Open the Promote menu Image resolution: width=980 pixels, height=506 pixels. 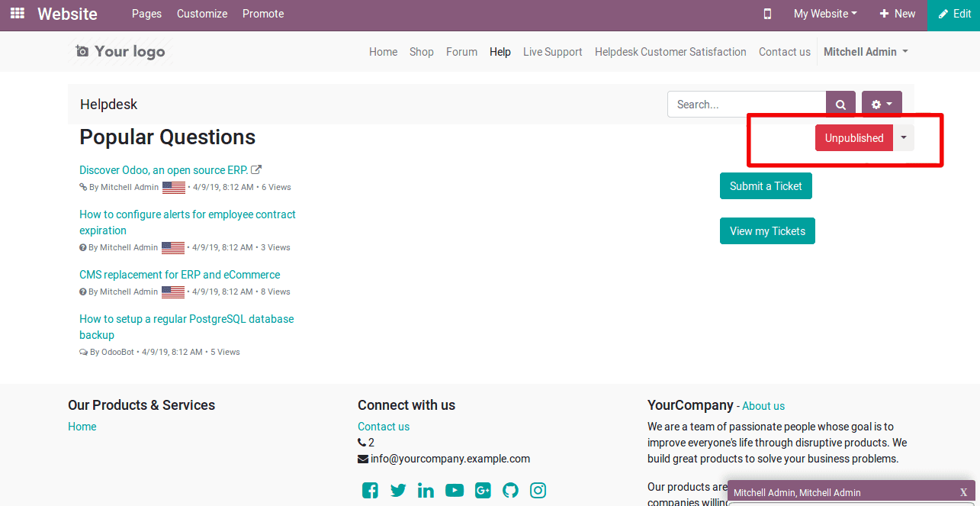pos(263,14)
